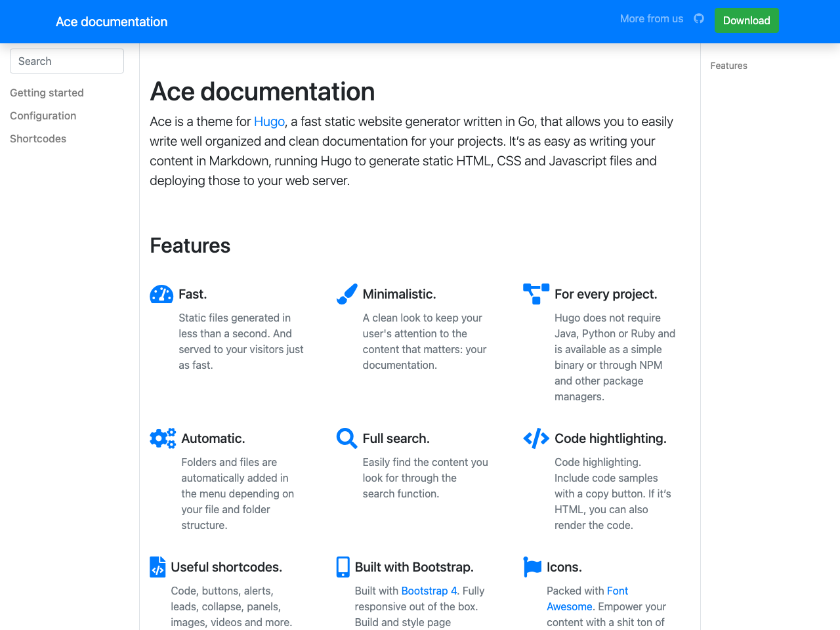Select the file-code icon beside Useful shortcodes
Image resolution: width=840 pixels, height=630 pixels.
click(x=157, y=566)
